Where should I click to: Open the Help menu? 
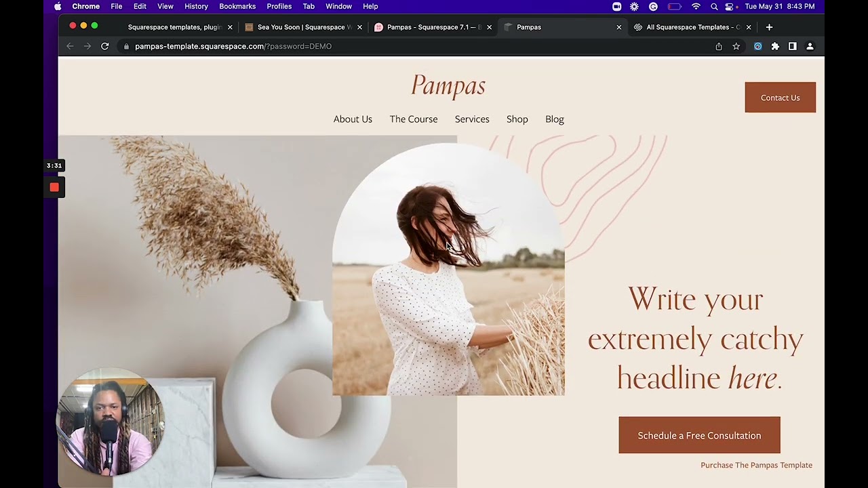[x=370, y=6]
